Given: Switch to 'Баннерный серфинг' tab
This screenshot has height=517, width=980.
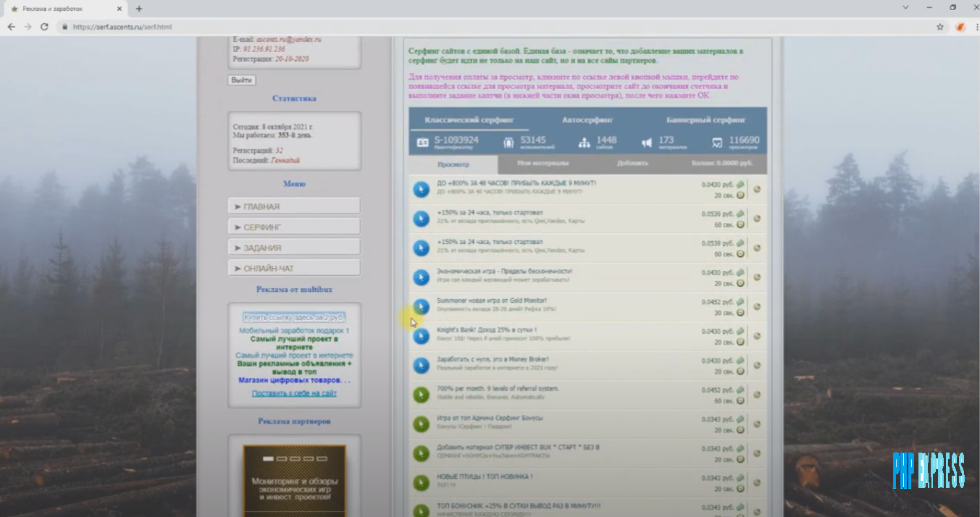Looking at the screenshot, I should tap(706, 120).
